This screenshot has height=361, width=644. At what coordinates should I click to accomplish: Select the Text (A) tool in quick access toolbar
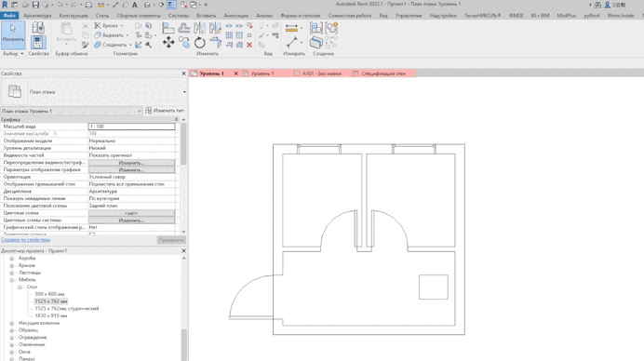pyautogui.click(x=134, y=5)
